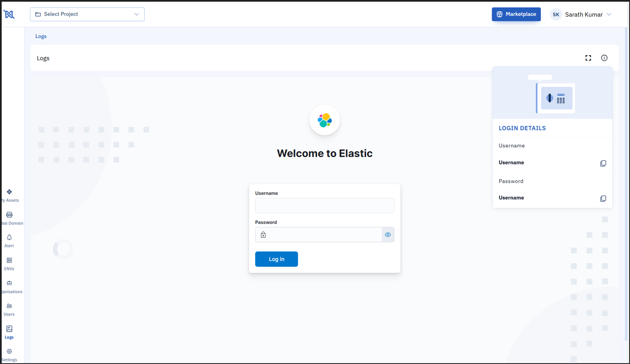Focus the Password input field
Image resolution: width=630 pixels, height=364 pixels.
coord(325,235)
